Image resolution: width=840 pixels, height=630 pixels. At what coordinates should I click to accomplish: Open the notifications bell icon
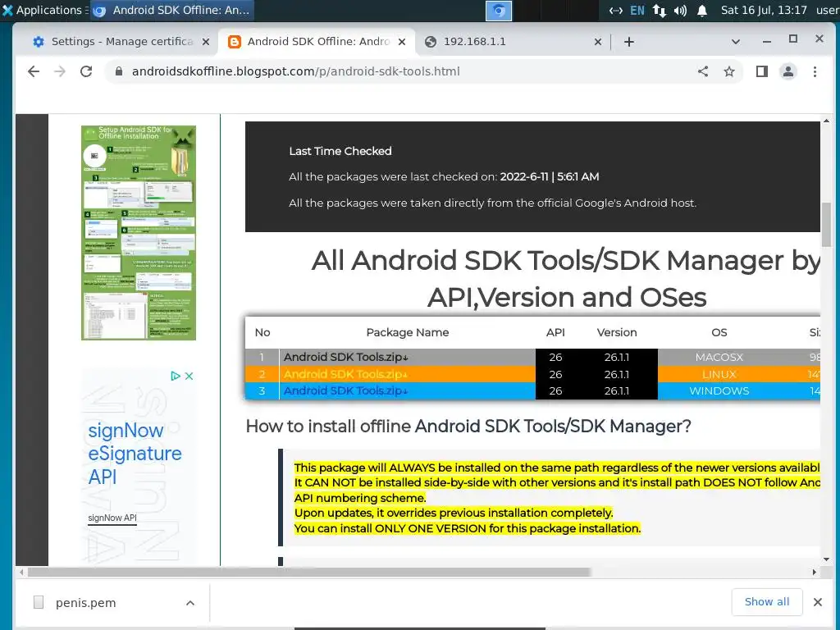pos(702,10)
